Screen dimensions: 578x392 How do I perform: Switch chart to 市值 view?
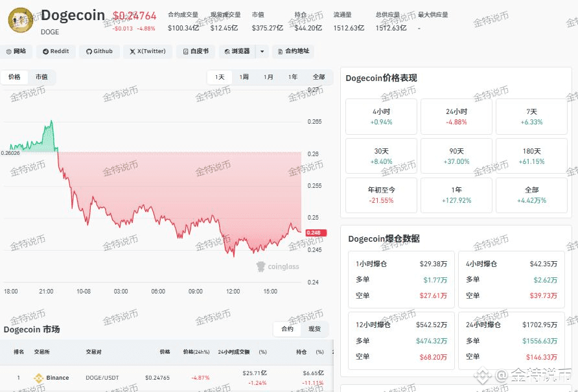pyautogui.click(x=41, y=76)
